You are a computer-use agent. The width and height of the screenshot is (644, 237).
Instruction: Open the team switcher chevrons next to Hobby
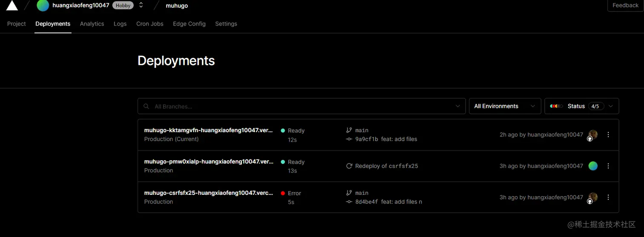coord(141,6)
